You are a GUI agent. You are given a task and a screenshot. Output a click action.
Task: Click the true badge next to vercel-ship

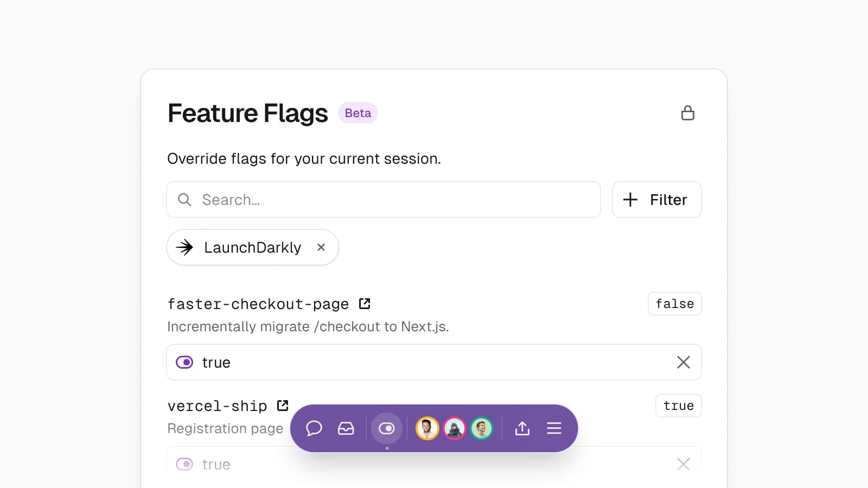click(x=678, y=405)
